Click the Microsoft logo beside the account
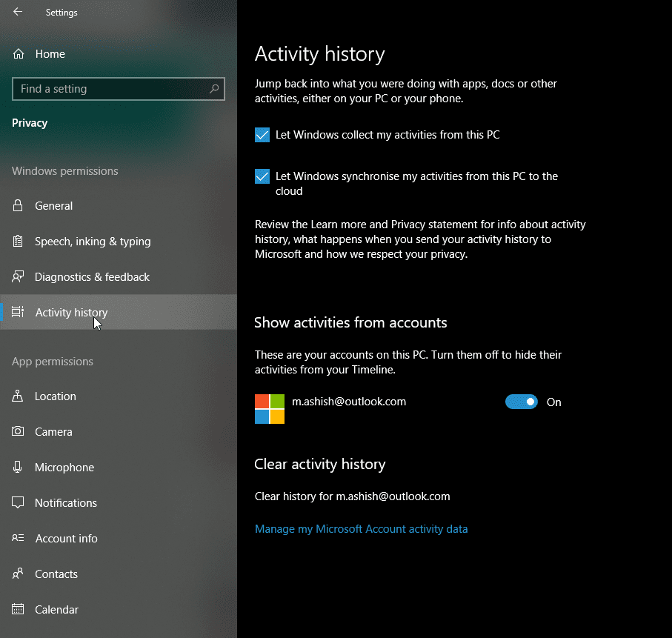The image size is (672, 638). (x=270, y=409)
